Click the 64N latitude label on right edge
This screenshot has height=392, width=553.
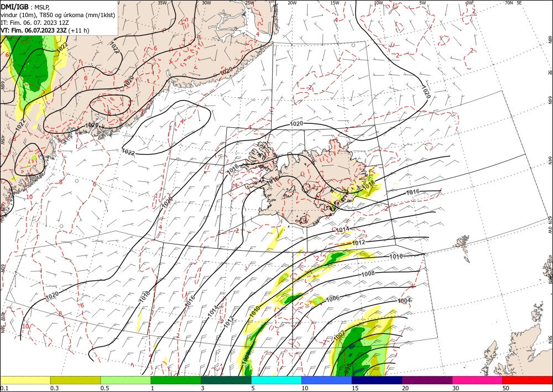550,160
